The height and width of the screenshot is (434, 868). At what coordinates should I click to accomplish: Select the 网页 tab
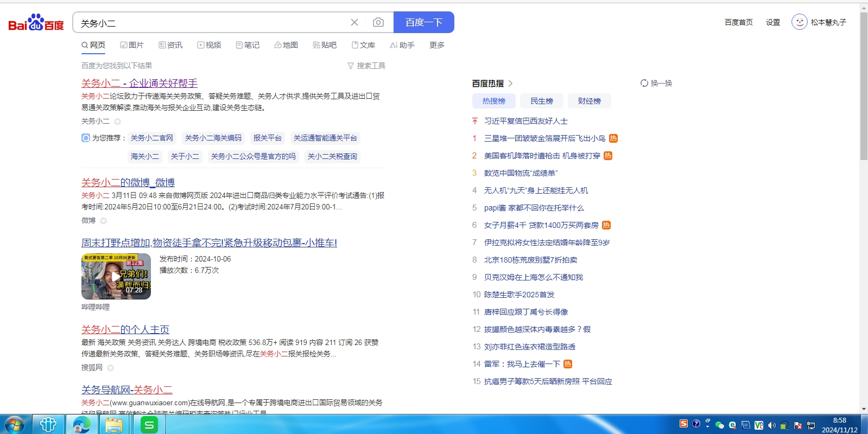pyautogui.click(x=93, y=45)
